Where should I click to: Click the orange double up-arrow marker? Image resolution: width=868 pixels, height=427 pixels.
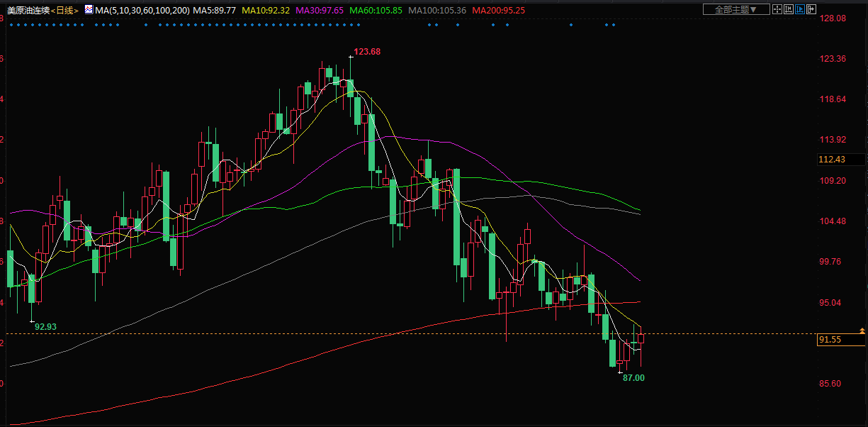tap(862, 331)
